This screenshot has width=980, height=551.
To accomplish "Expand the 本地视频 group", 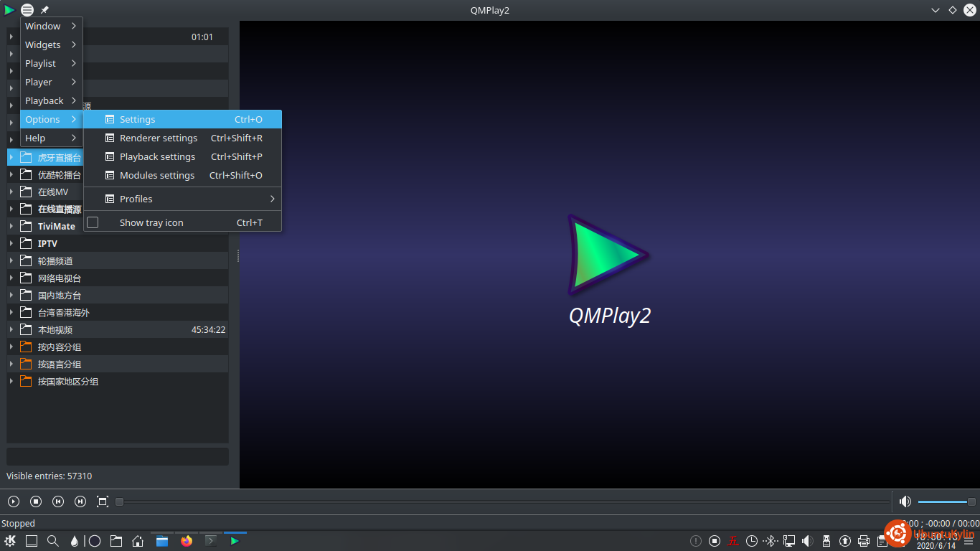I will (x=11, y=329).
